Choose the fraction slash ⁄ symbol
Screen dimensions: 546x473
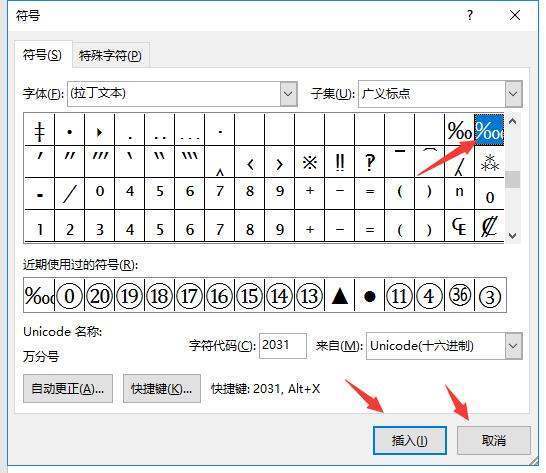coord(70,194)
